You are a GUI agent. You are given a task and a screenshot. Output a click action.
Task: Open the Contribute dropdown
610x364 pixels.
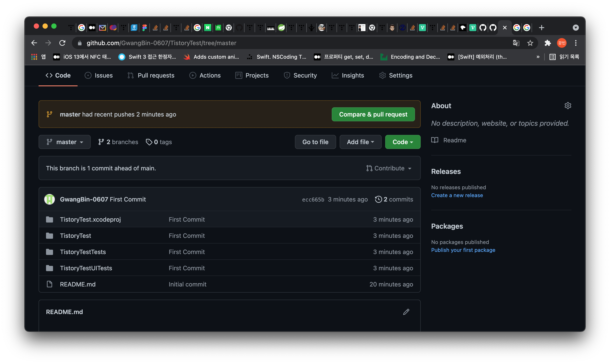pyautogui.click(x=389, y=168)
